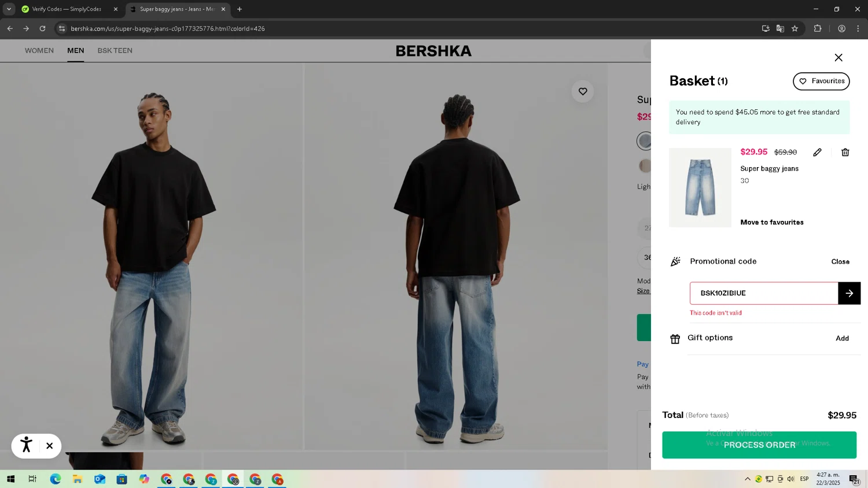Add gift options
This screenshot has width=868, height=488.
(x=842, y=338)
